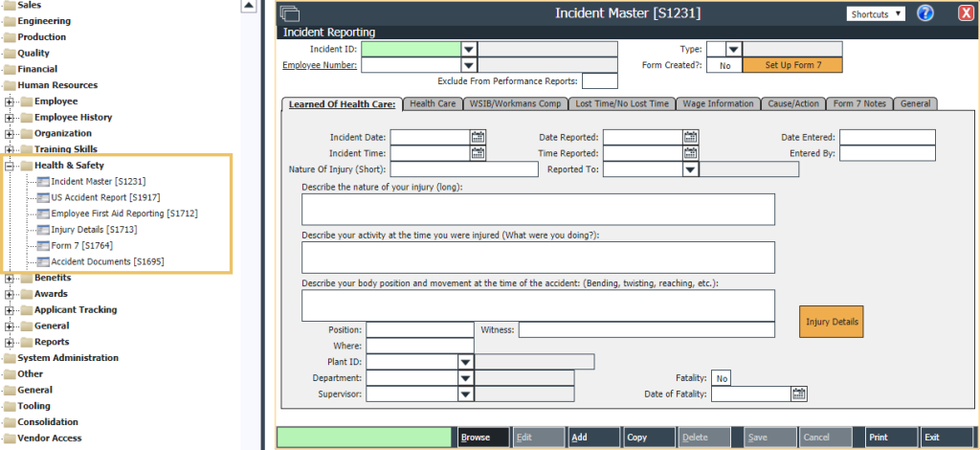980x450 pixels.
Task: Check the Exclude From Performance Reports box
Action: click(x=599, y=81)
